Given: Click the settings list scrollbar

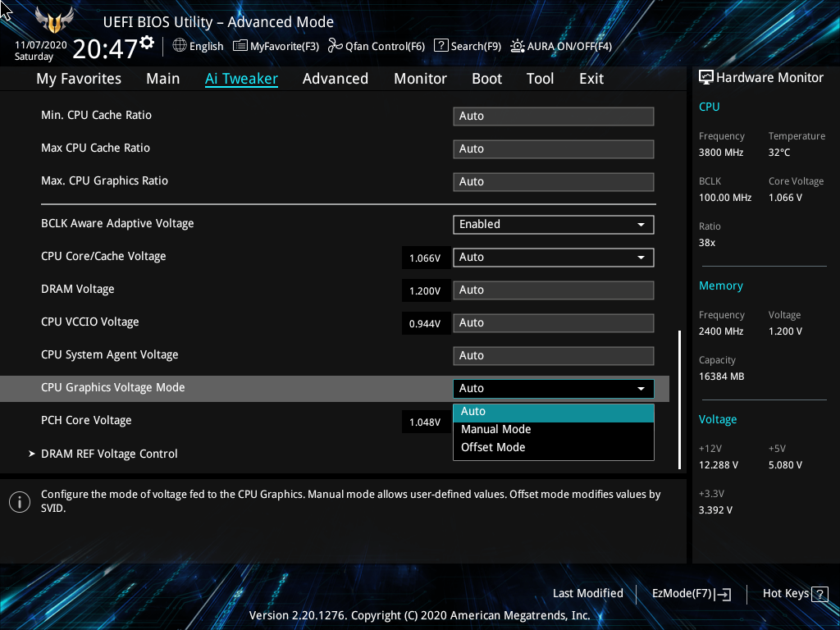Looking at the screenshot, I should (680, 399).
